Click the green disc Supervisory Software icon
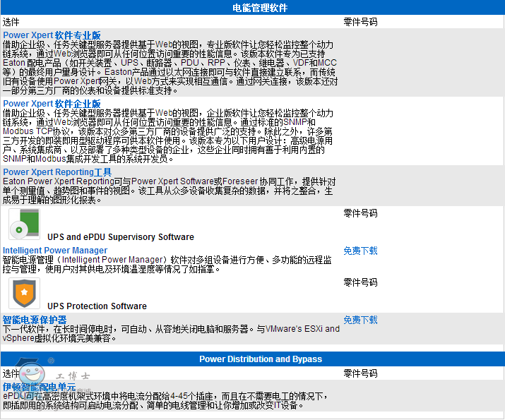 click(24, 226)
